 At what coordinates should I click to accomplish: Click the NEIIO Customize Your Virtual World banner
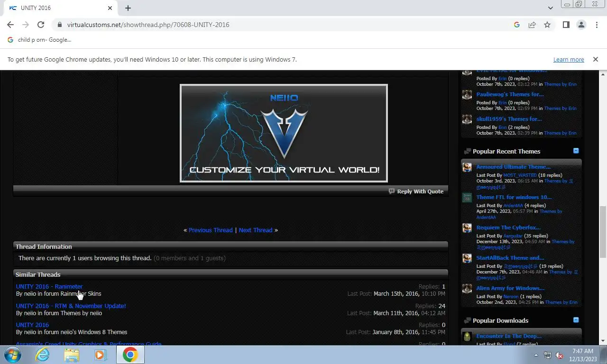tap(284, 133)
